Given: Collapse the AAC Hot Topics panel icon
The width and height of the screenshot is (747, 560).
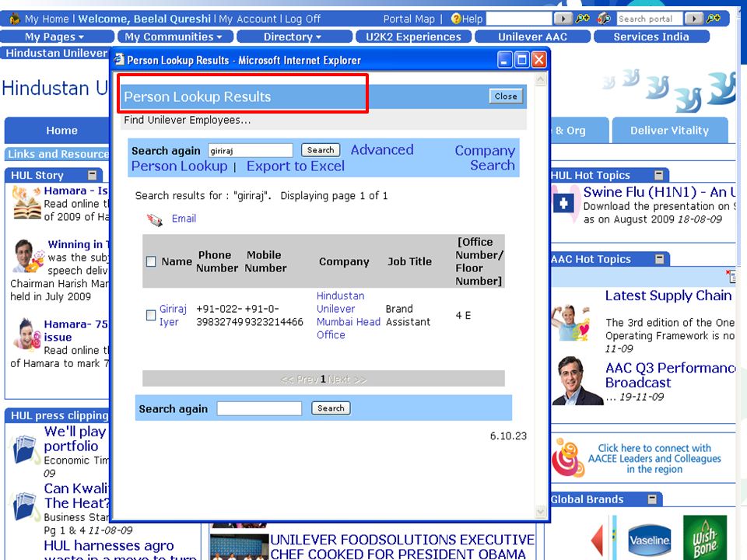Looking at the screenshot, I should click(x=660, y=258).
